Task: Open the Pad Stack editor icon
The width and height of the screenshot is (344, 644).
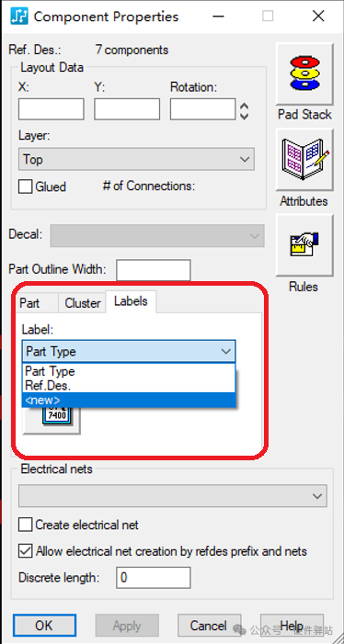Action: [304, 73]
